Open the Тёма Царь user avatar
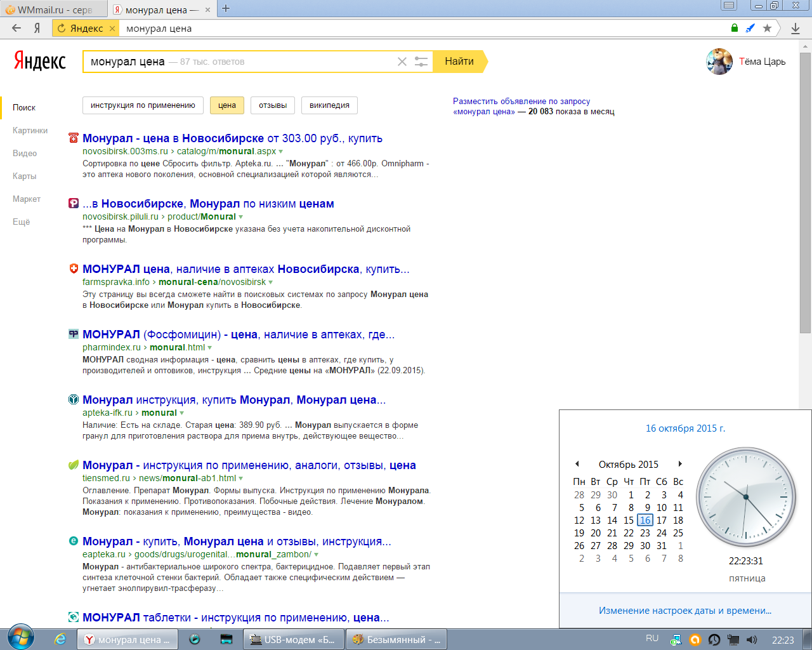Viewport: 812px width, 650px height. [x=719, y=62]
